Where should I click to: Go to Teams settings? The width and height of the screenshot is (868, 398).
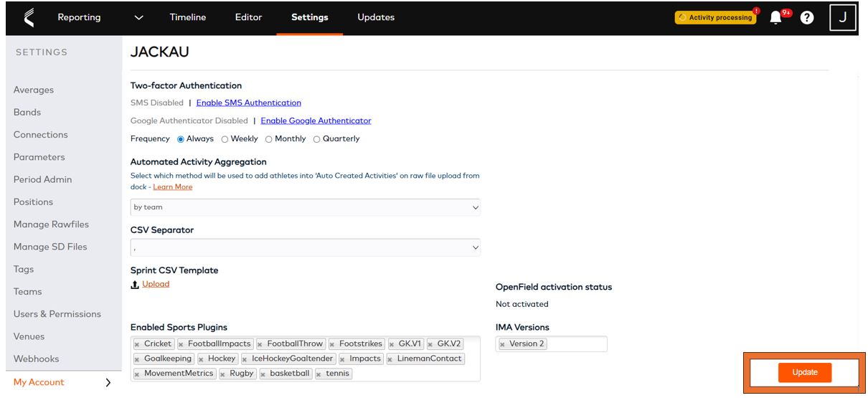click(x=28, y=292)
